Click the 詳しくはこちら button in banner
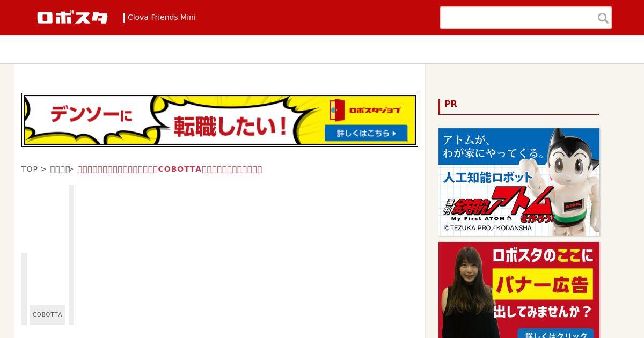Viewport: 644px width, 338px height. point(366,133)
